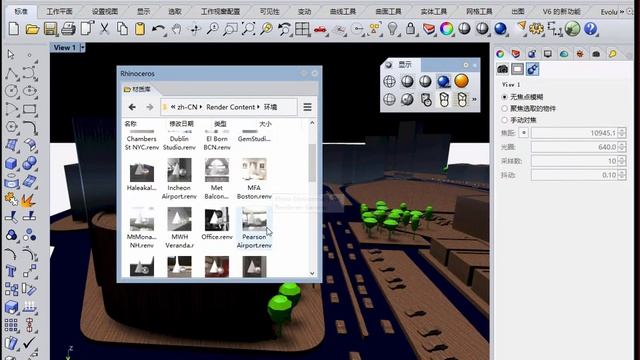Choose the circle tool in the left sidebar
Viewport: 640px width, 360px height.
tap(11, 91)
